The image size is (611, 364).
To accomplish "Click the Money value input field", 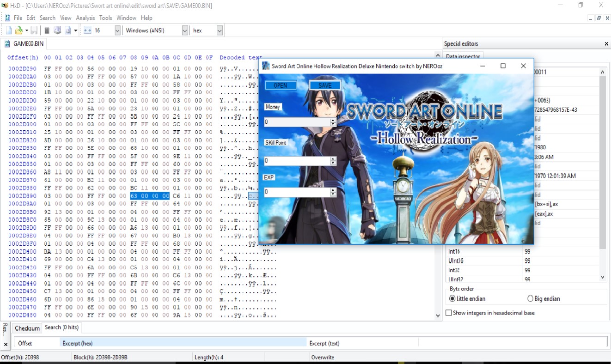I will click(x=297, y=122).
